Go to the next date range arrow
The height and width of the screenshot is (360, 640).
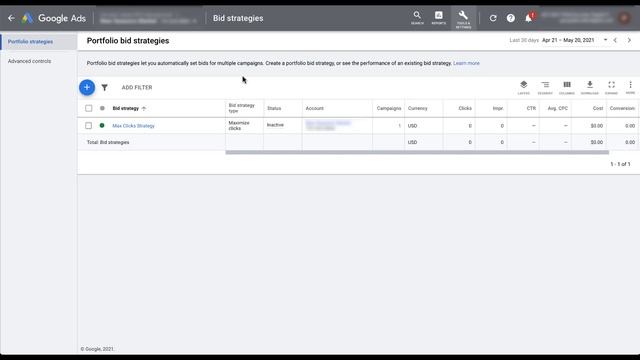629,40
